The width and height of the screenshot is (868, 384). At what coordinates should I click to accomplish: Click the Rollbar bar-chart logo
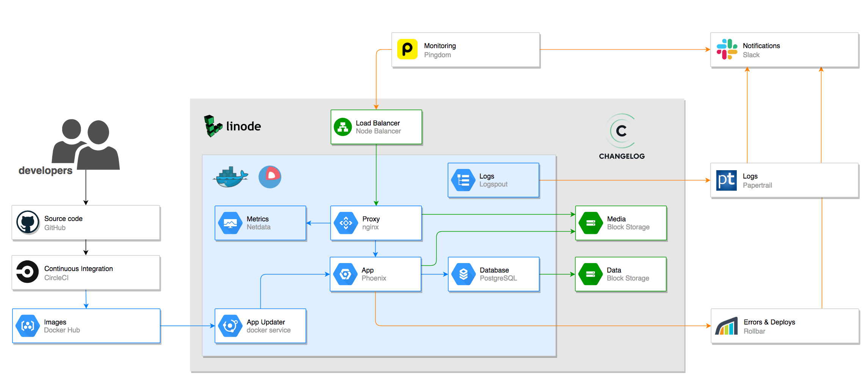point(726,326)
